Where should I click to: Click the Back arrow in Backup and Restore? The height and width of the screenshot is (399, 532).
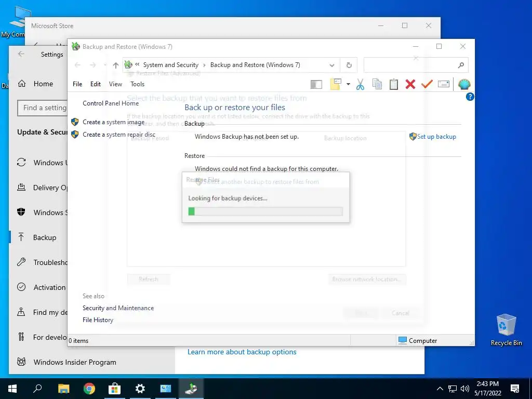click(x=77, y=65)
